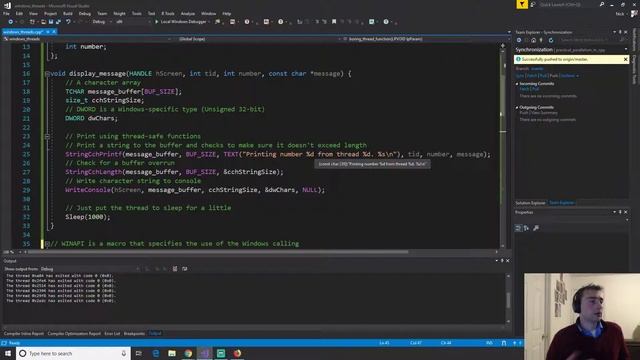Dismiss the Successfully pushed notification
Image resolution: width=640 pixels, height=360 pixels.
point(625,59)
